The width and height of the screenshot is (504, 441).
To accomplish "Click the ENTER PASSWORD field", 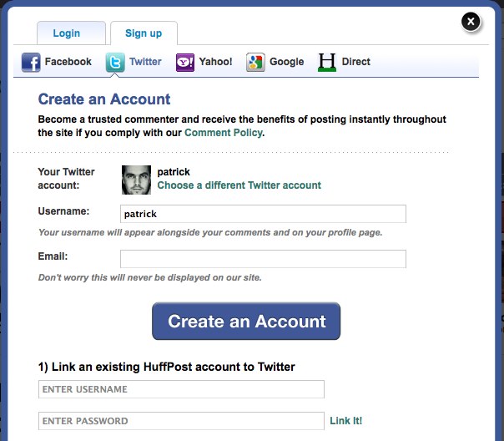I will tap(181, 421).
